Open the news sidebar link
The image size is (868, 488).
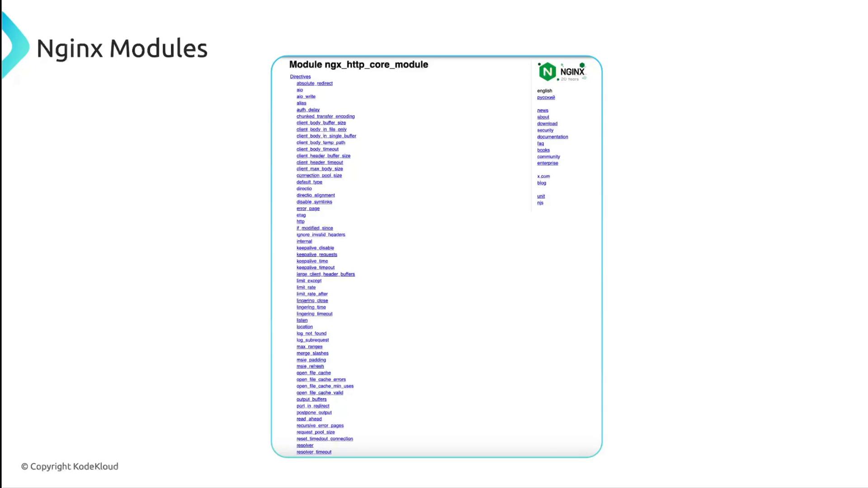tap(542, 111)
